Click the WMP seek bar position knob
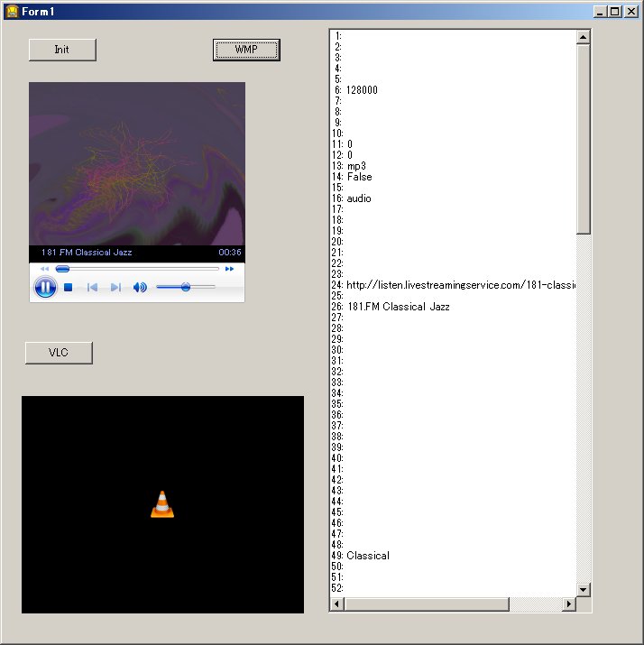This screenshot has width=644, height=645. click(x=62, y=269)
